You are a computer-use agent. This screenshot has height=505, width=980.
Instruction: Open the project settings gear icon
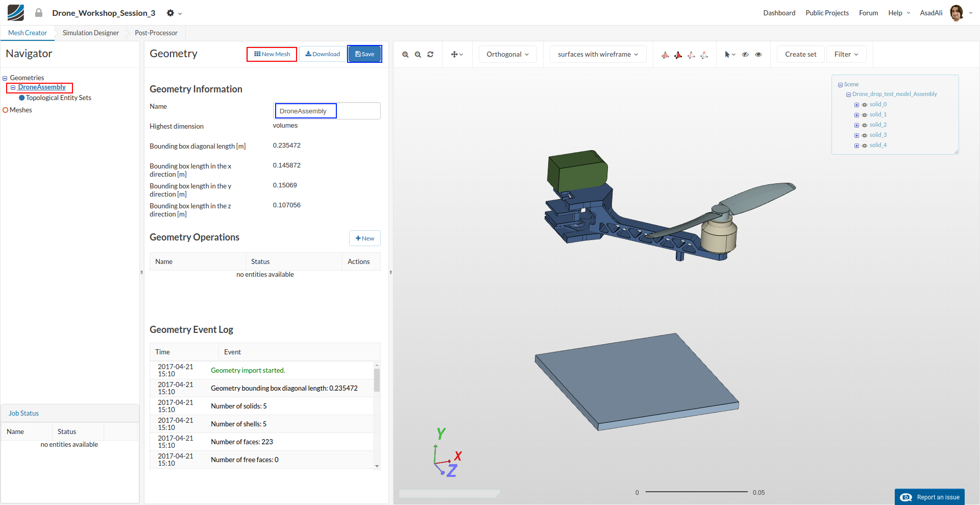170,13
